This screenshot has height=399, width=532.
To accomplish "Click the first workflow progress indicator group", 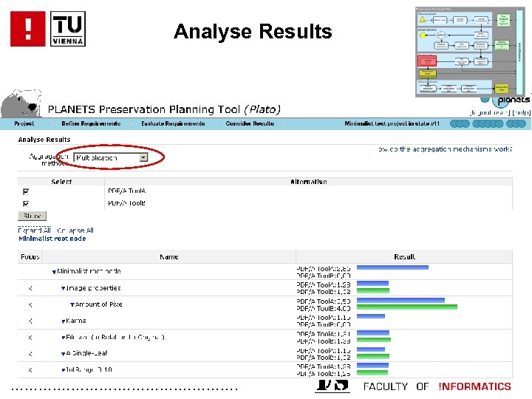I will [460, 124].
